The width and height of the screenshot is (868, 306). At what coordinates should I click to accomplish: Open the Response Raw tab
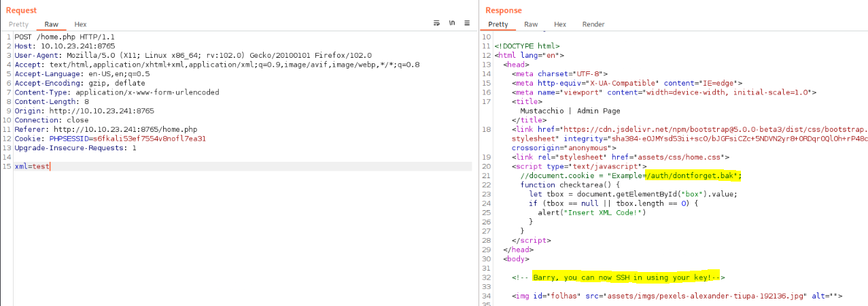[x=531, y=24]
